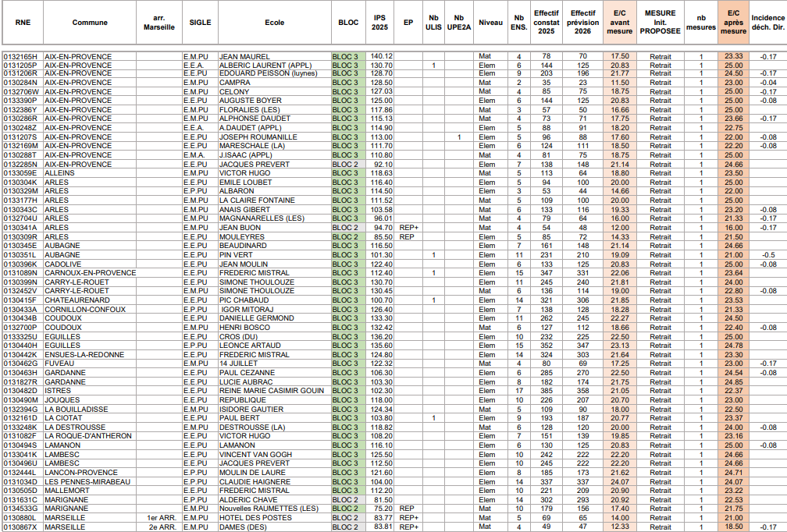Select the Commune column header
Screen dimensions: 787x532
(x=90, y=23)
